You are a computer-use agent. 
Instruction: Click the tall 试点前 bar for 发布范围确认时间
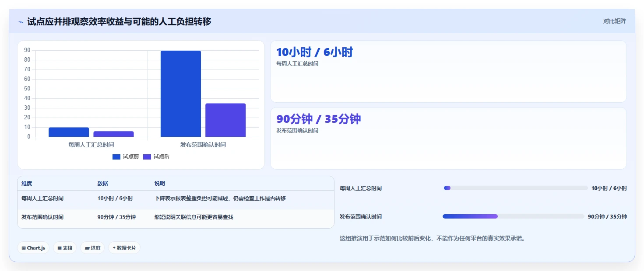pyautogui.click(x=181, y=94)
